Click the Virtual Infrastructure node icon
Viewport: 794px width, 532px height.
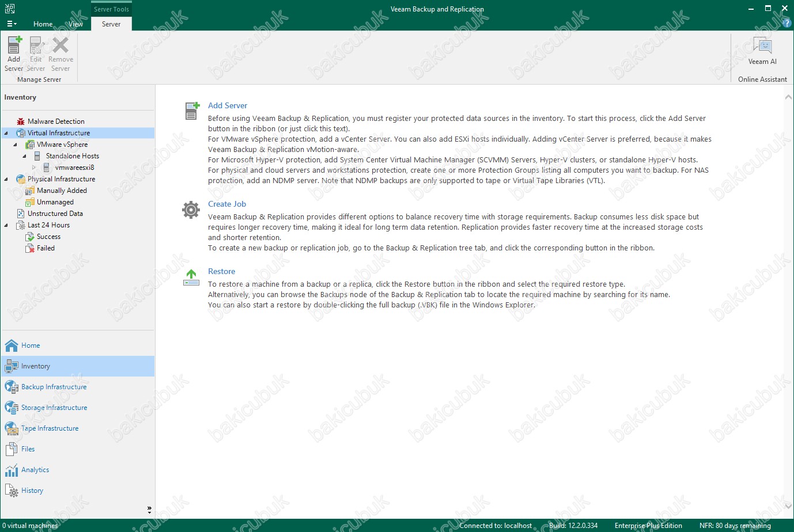21,133
